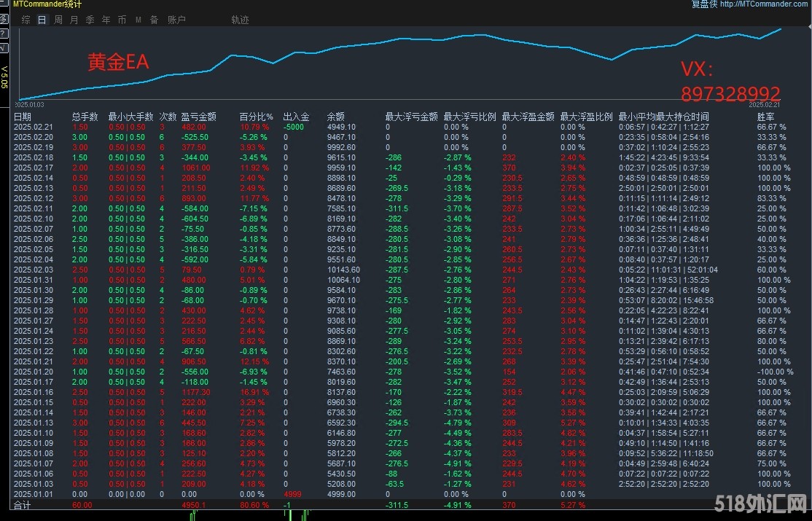
Task: Switch to 周 (weekly) statistics tab
Action: [58, 20]
